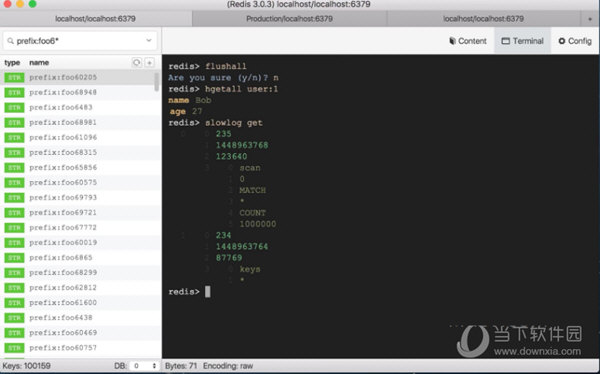Select the Production/localhost:6379 tab
The image size is (600, 374).
289,19
